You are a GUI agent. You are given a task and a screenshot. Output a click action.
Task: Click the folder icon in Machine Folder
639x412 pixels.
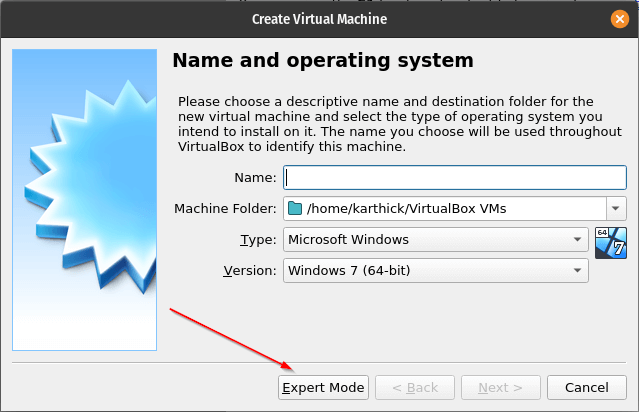coord(295,208)
